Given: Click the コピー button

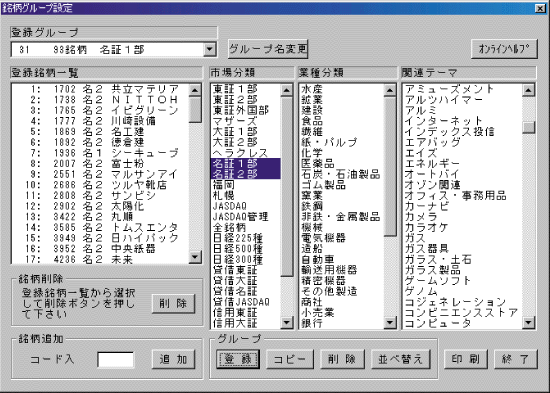Looking at the screenshot, I should tap(290, 359).
